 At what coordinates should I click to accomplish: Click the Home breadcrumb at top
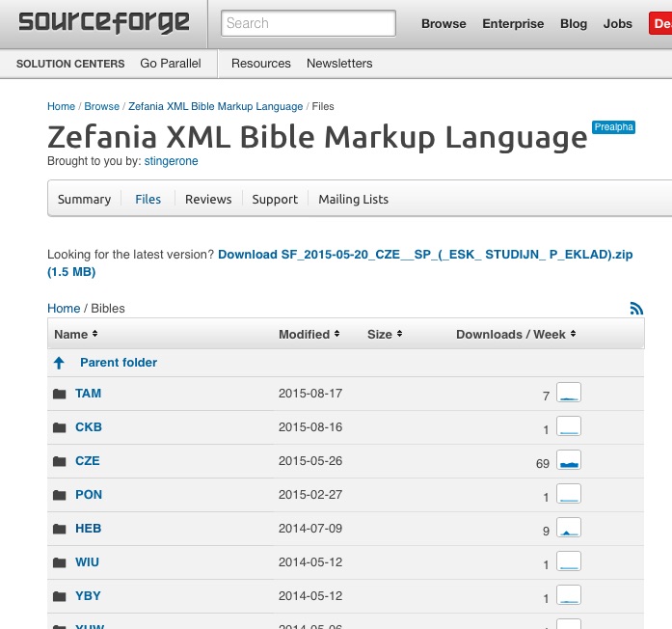(62, 106)
